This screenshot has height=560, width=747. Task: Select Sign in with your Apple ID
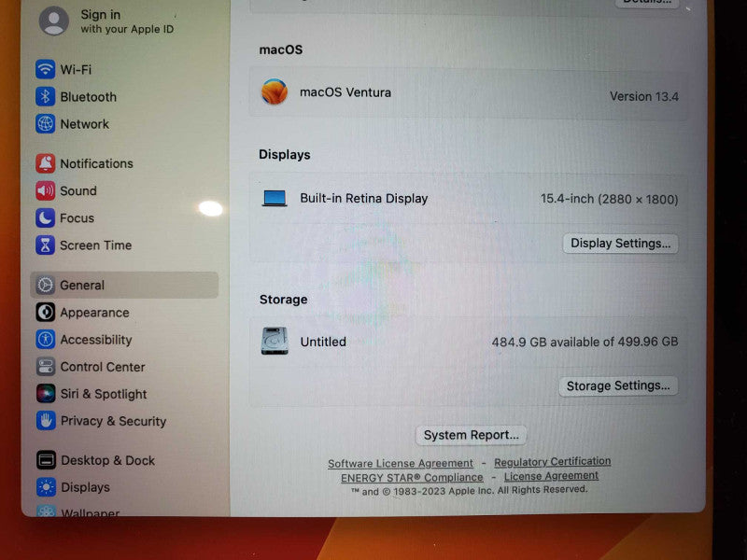click(x=127, y=21)
